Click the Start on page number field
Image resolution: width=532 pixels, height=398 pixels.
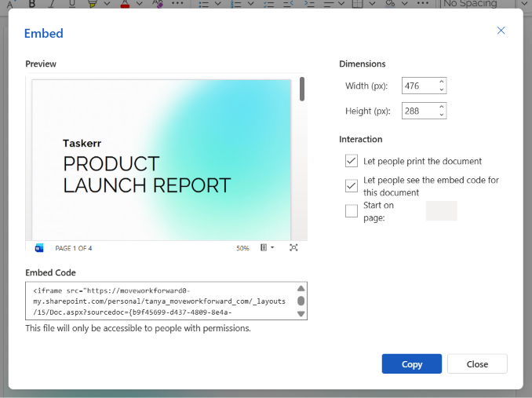click(x=442, y=210)
